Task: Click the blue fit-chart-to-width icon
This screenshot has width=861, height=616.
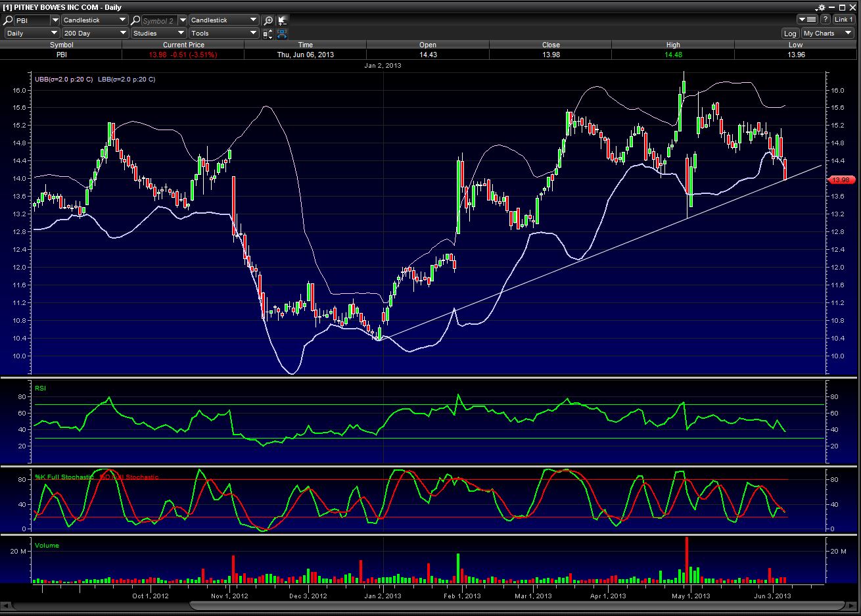Action: pos(282,34)
